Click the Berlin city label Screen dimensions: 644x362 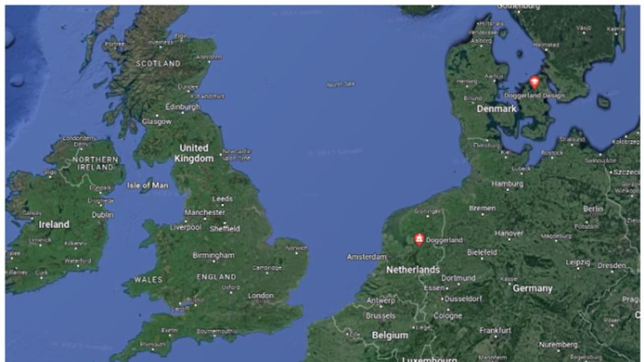(593, 209)
